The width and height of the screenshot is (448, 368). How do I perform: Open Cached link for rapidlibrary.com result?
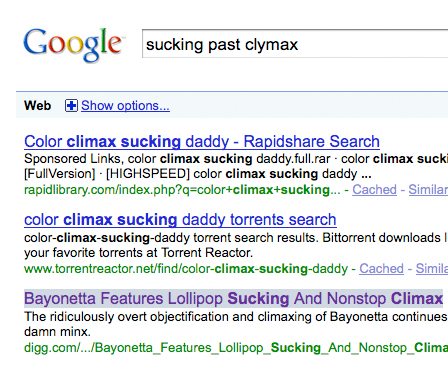374,189
